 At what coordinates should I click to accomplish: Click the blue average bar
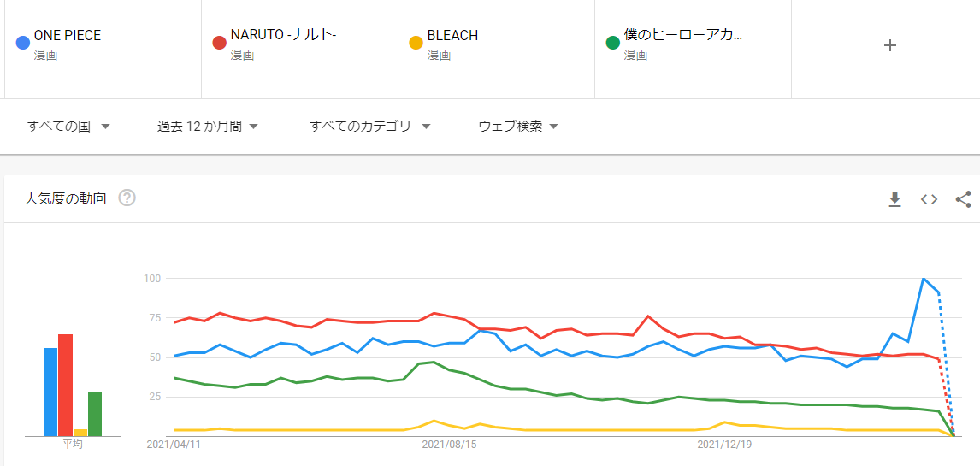[50, 392]
